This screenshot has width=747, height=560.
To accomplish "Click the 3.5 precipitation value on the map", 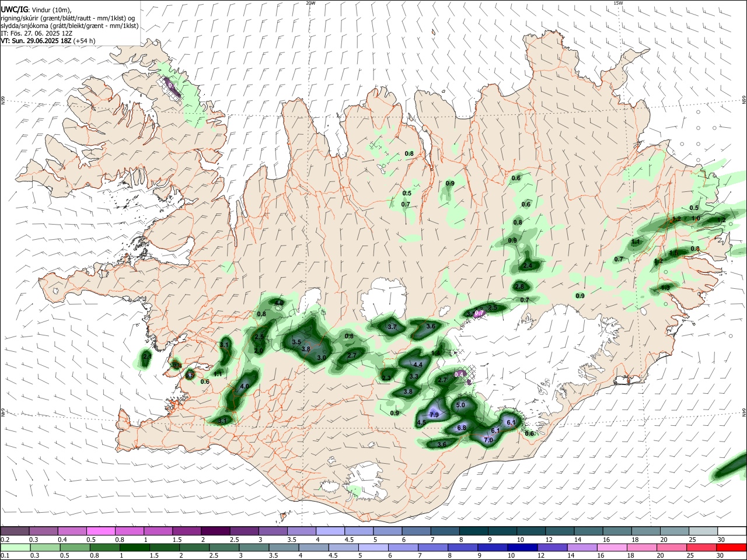I will point(296,342).
